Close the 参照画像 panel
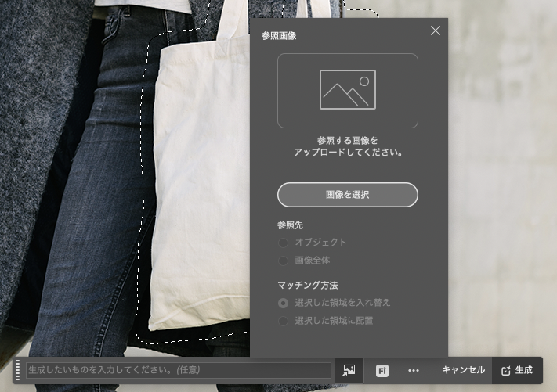The width and height of the screenshot is (557, 392). tap(436, 31)
